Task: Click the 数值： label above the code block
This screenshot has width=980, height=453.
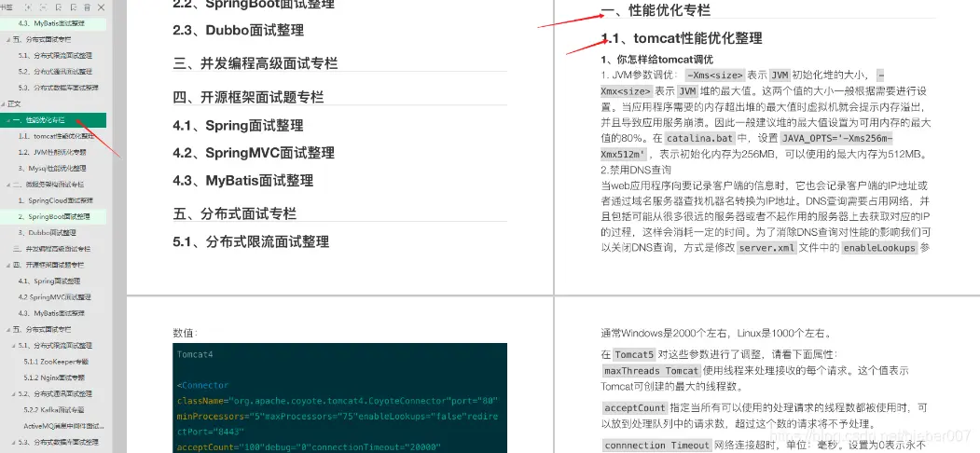Action: pyautogui.click(x=185, y=333)
